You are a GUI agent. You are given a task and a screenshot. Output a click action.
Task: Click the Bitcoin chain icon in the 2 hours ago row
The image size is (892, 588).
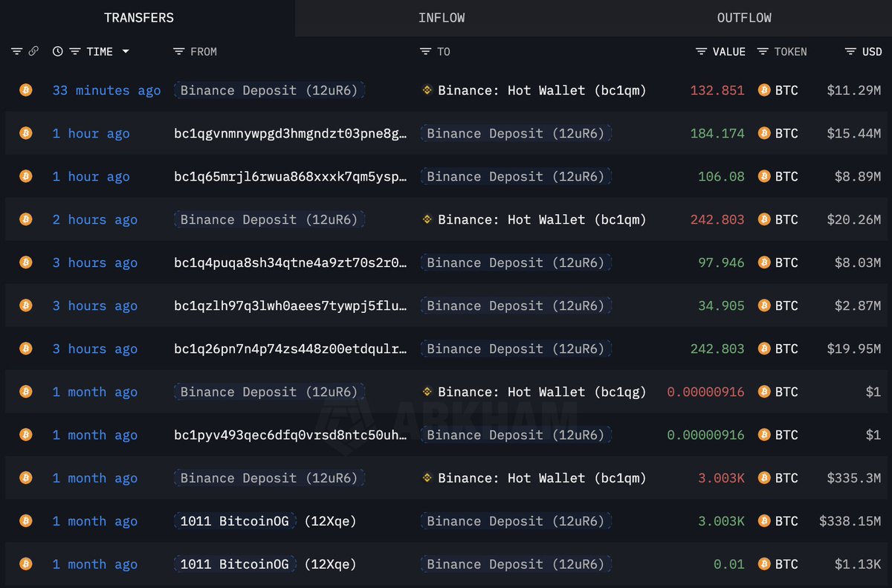tap(26, 219)
